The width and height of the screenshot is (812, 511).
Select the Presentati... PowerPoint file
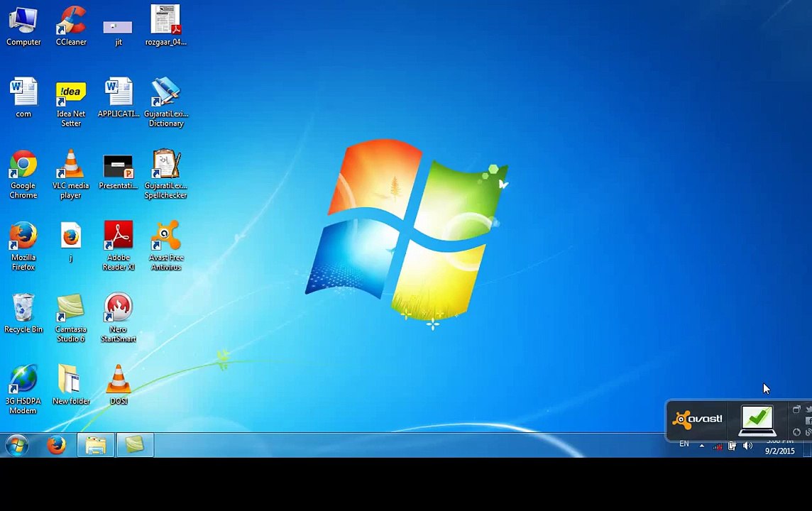click(x=118, y=172)
